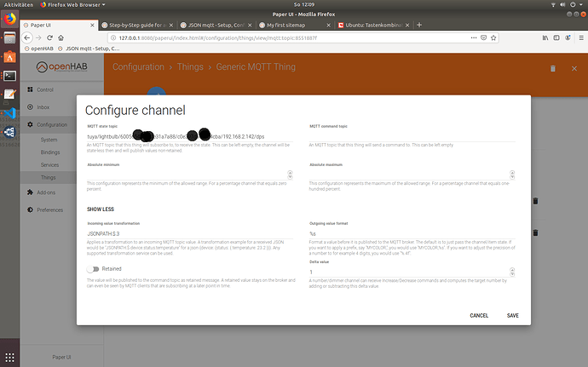The height and width of the screenshot is (367, 588).
Task: Bookmark this page with the star icon
Action: tap(493, 37)
